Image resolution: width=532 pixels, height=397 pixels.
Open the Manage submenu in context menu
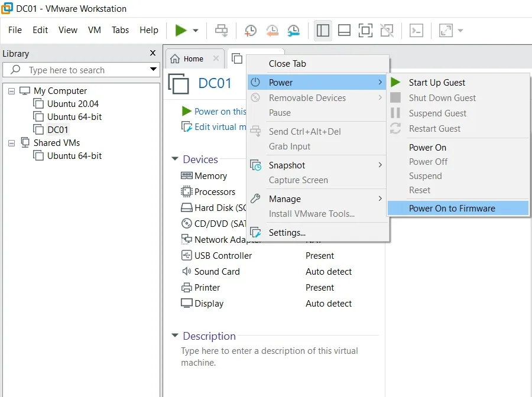pyautogui.click(x=317, y=198)
